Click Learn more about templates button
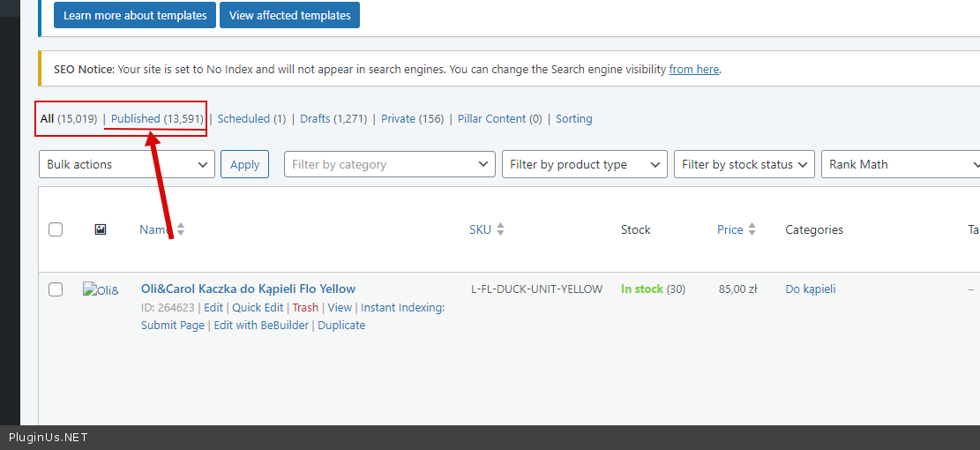 [x=135, y=15]
